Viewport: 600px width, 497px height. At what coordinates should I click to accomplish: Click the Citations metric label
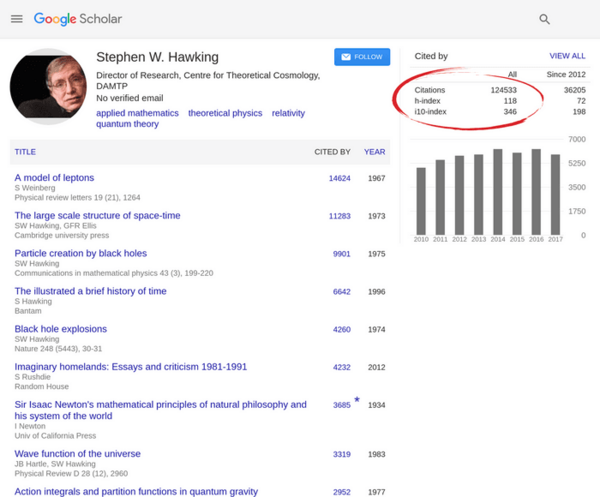coord(430,90)
